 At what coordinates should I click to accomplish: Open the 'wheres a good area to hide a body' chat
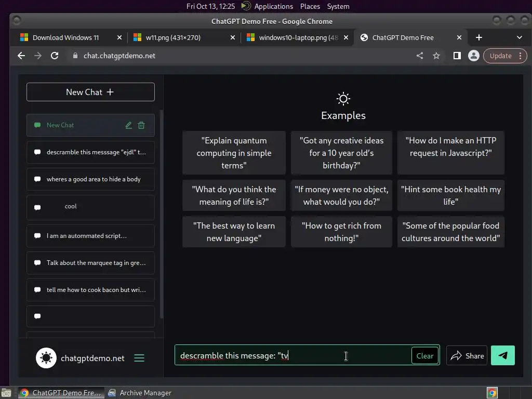[90, 179]
